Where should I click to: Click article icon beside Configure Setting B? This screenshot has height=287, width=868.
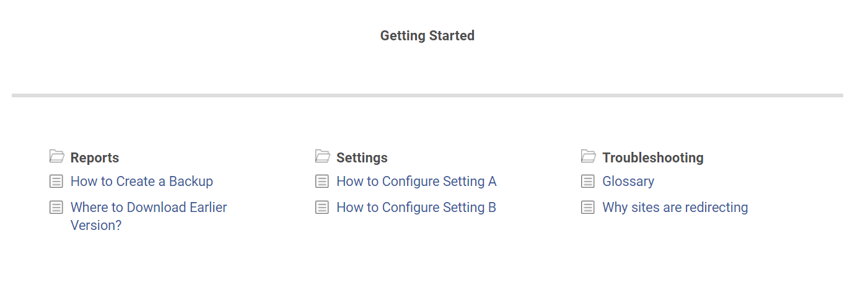click(322, 208)
